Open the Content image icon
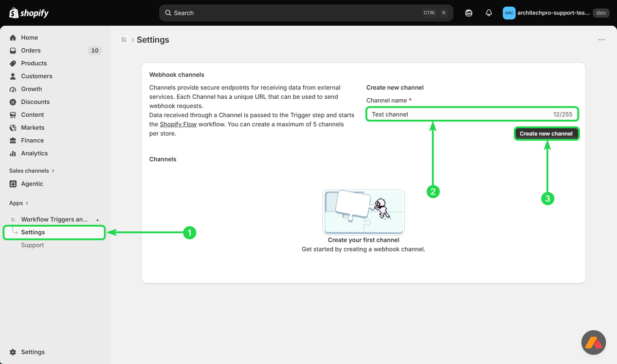 13,115
